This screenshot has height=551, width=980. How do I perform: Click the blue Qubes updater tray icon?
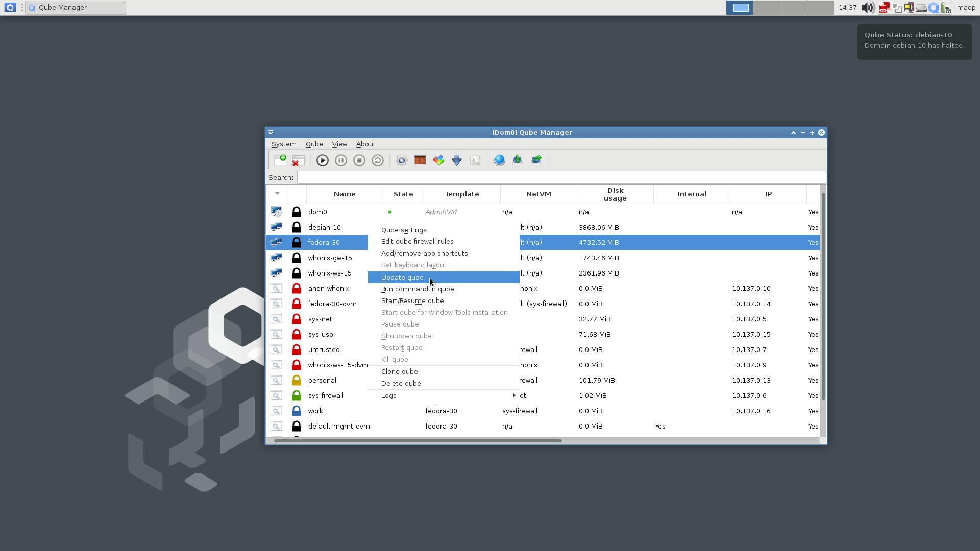[934, 8]
